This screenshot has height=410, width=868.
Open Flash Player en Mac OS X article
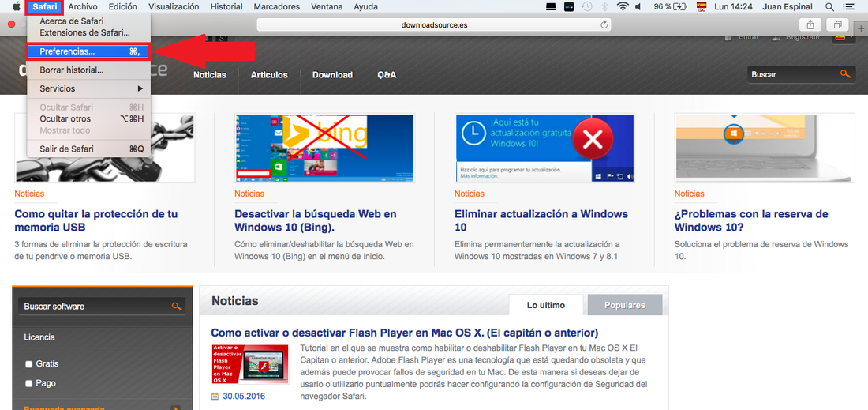[405, 333]
